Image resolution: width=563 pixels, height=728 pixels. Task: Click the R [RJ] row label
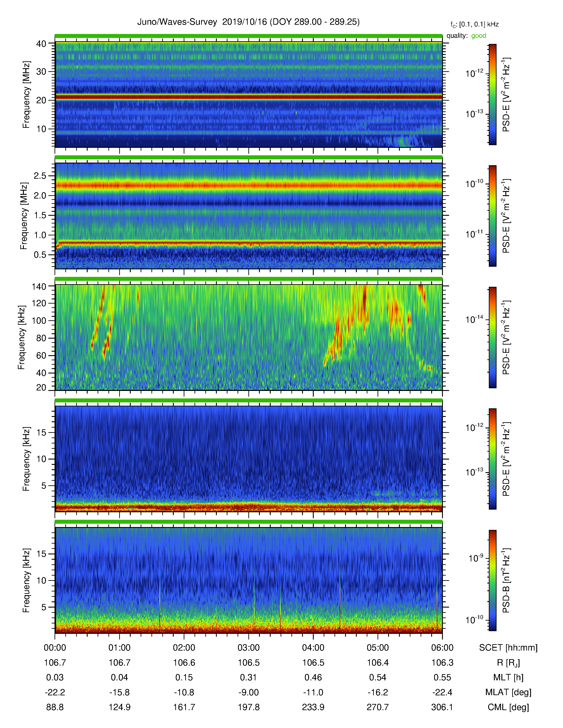508,663
